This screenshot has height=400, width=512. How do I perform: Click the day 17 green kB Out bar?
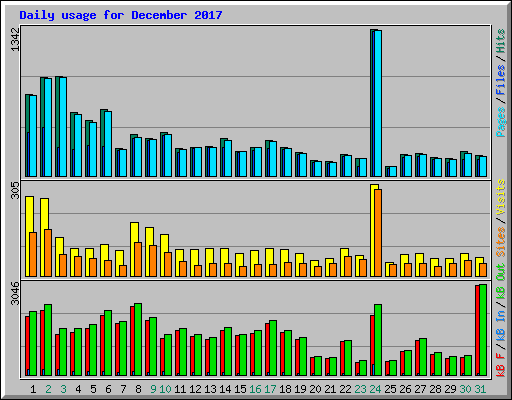273,348
